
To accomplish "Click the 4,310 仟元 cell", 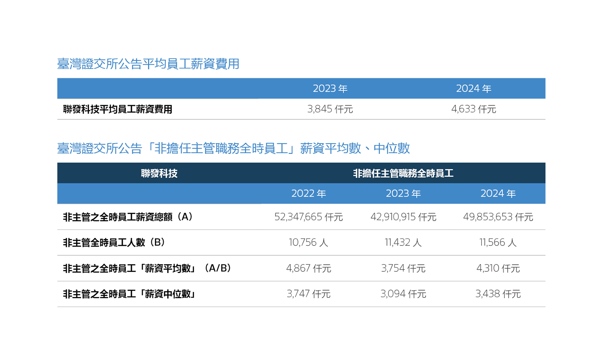I will point(498,268).
